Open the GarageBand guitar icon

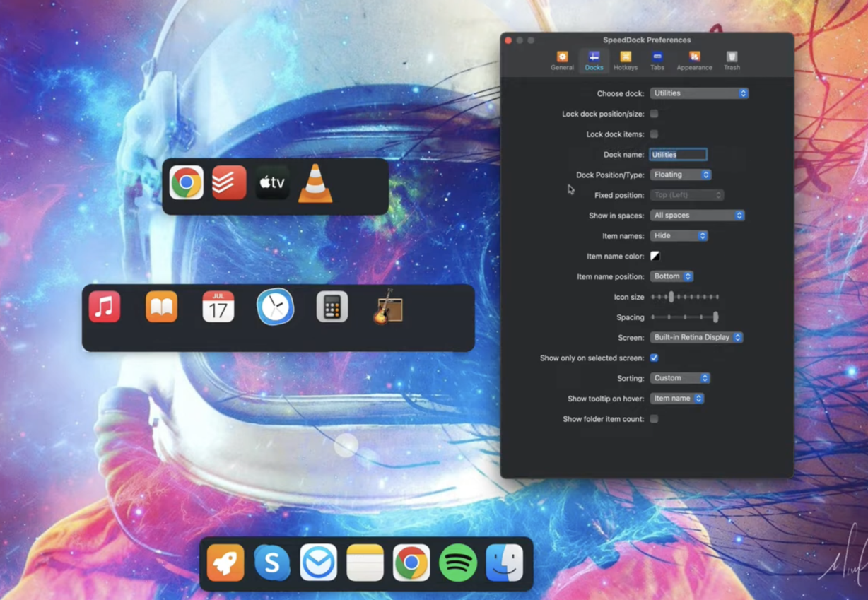[x=389, y=307]
